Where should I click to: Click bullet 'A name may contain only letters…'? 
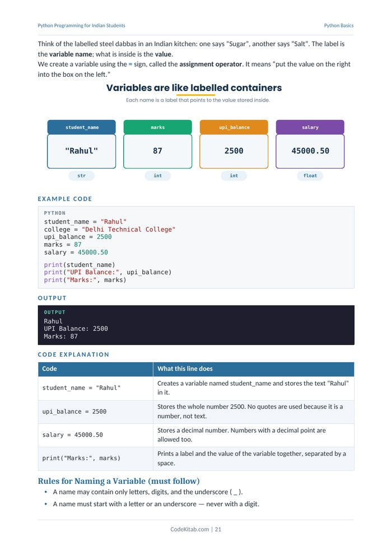[x=148, y=492]
